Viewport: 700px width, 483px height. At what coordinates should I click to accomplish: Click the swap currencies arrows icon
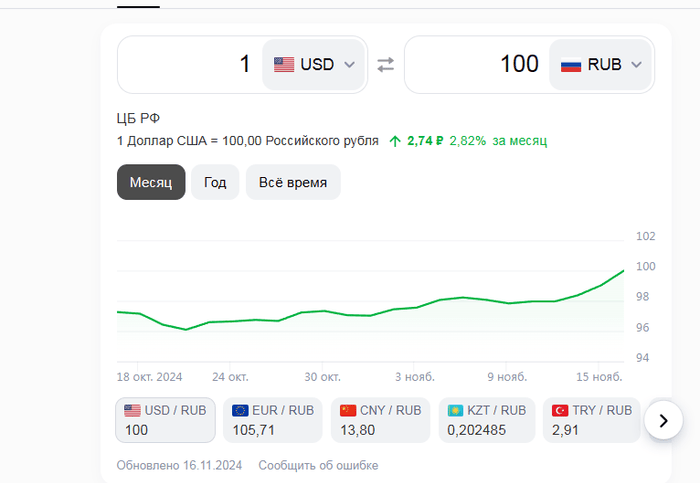pyautogui.click(x=385, y=65)
